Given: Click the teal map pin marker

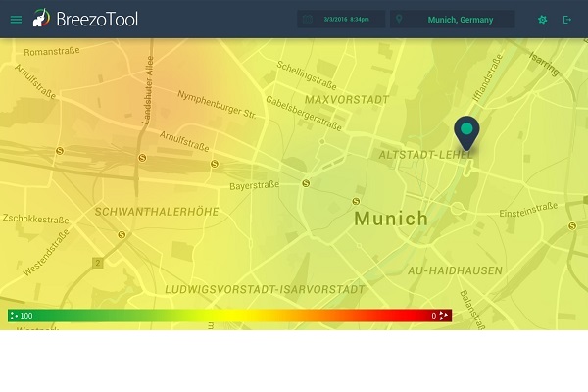Looking at the screenshot, I should [466, 133].
